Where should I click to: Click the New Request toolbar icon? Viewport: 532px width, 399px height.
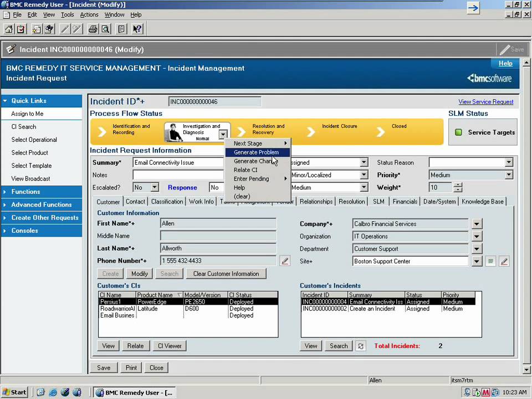[37, 29]
